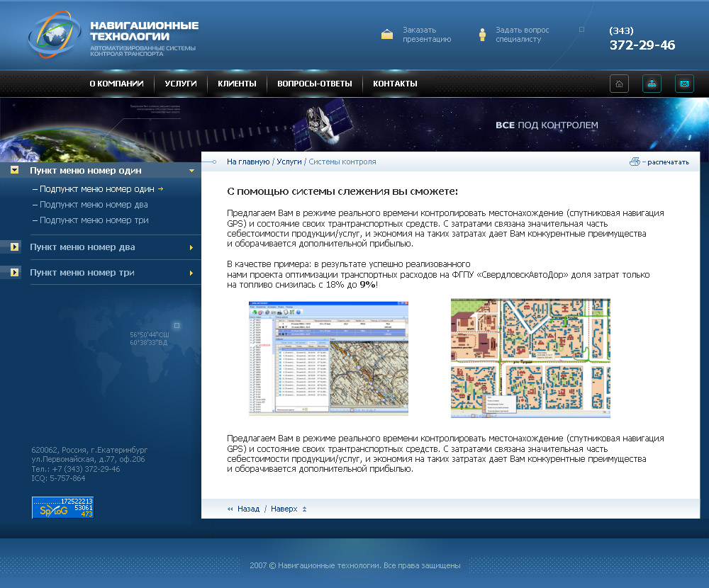
Task: Open the «О КОМПАНИИ» menu item
Action: pos(117,83)
